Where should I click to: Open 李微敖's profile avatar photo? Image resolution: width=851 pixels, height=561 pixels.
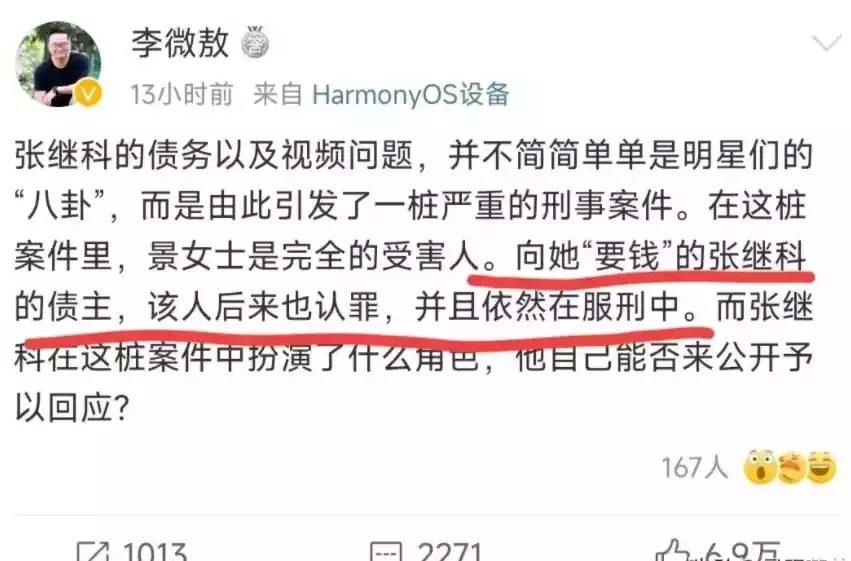tap(58, 63)
